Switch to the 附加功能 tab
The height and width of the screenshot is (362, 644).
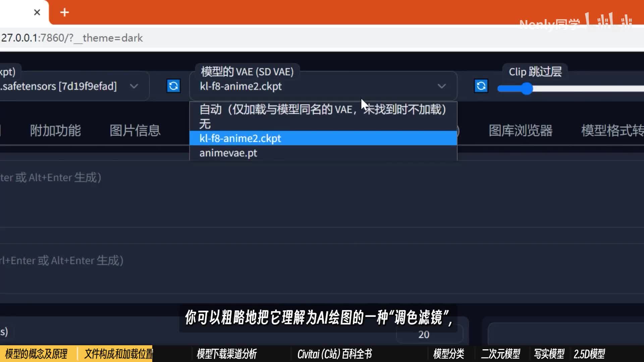[55, 130]
